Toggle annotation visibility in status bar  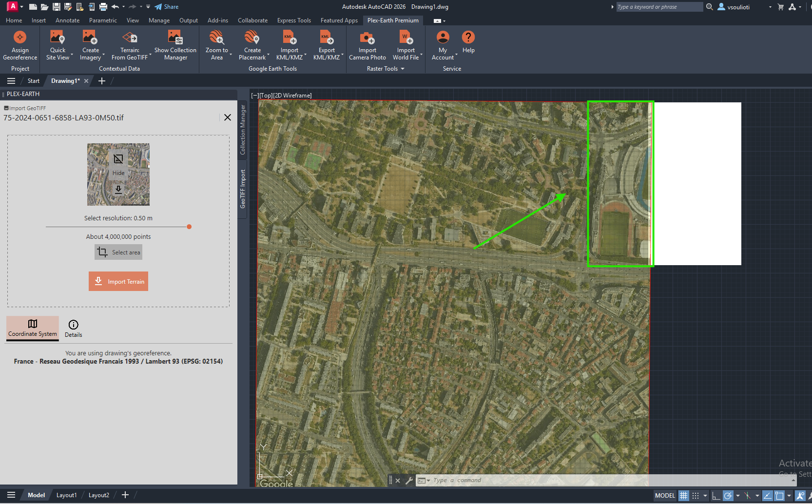pyautogui.click(x=800, y=496)
